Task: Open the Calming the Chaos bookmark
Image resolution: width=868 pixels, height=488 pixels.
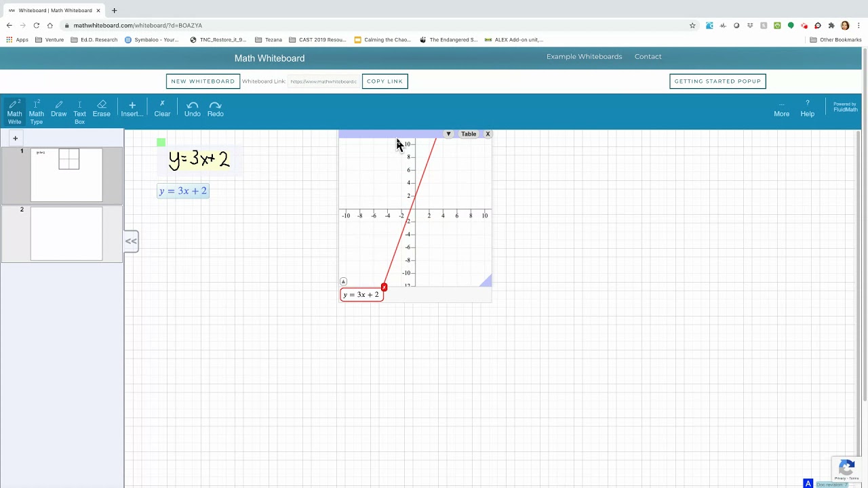Action: click(x=382, y=40)
